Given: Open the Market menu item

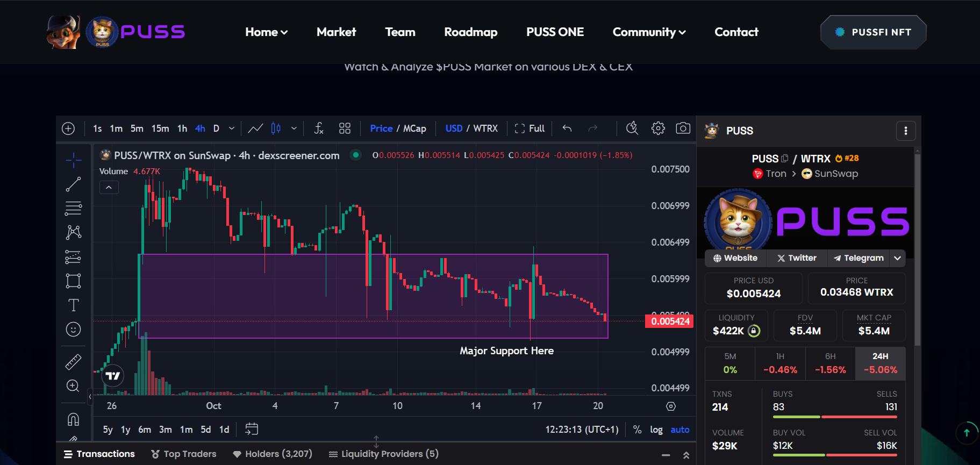Looking at the screenshot, I should [337, 32].
